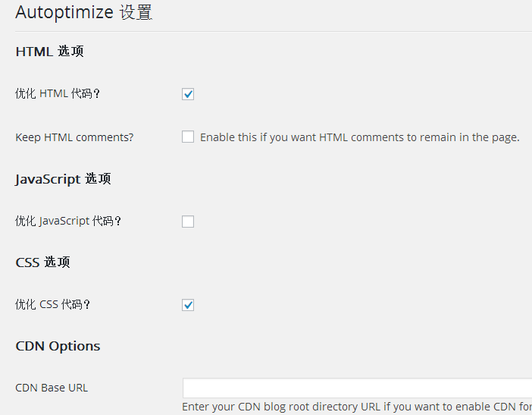Click the Keep HTML comments label
This screenshot has height=415, width=532.
74,137
